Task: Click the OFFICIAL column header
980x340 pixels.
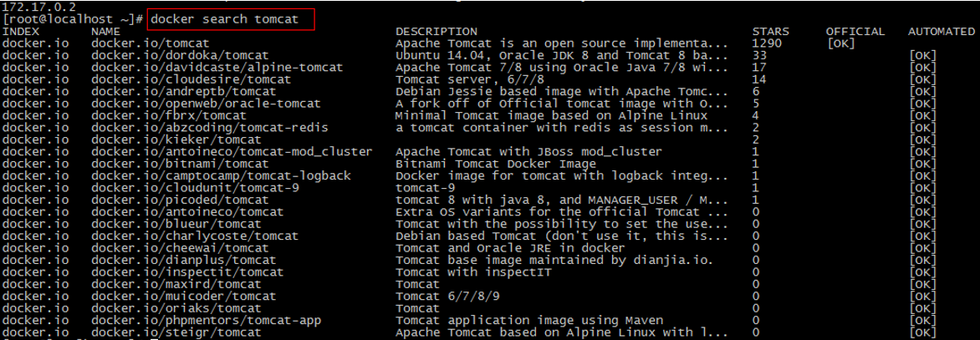Action: pyautogui.click(x=855, y=32)
